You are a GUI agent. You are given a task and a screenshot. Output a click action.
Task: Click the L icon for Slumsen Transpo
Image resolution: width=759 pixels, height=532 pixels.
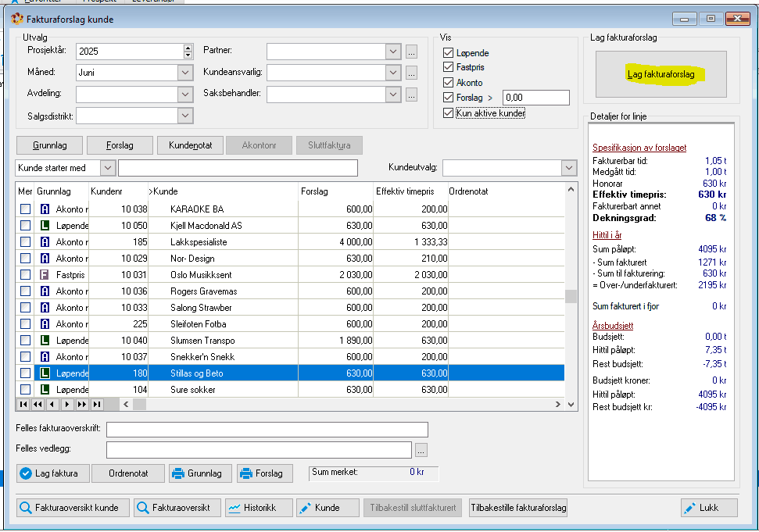45,340
